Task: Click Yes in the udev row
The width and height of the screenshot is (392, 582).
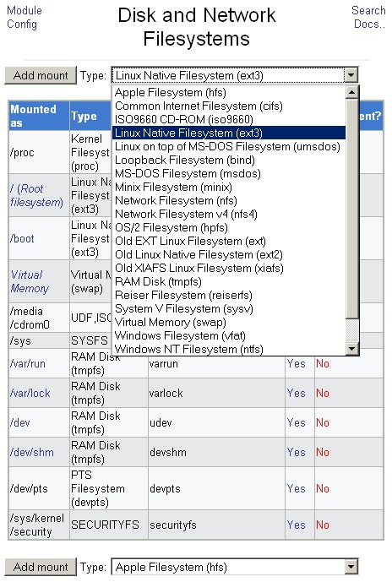Action: pyautogui.click(x=296, y=422)
